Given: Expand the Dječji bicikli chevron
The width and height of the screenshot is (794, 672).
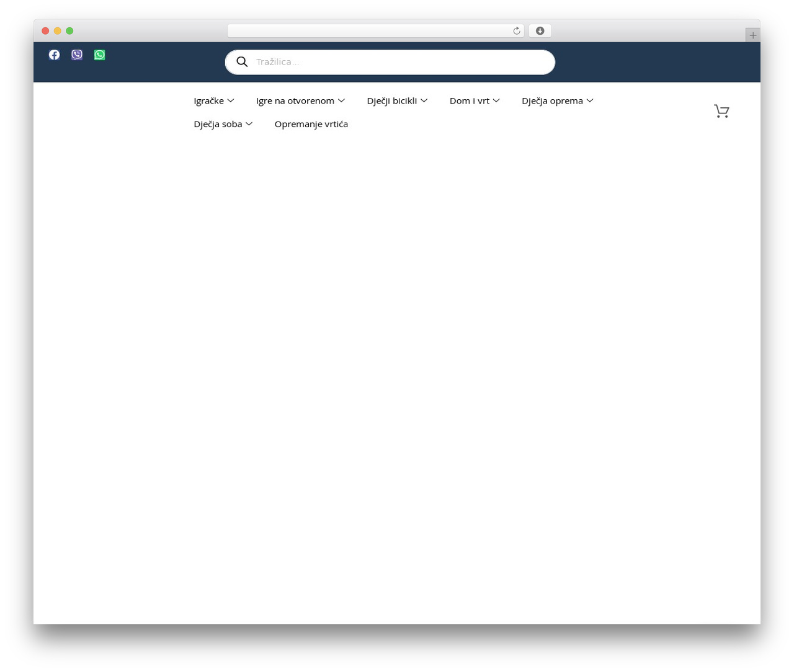Looking at the screenshot, I should tap(424, 100).
